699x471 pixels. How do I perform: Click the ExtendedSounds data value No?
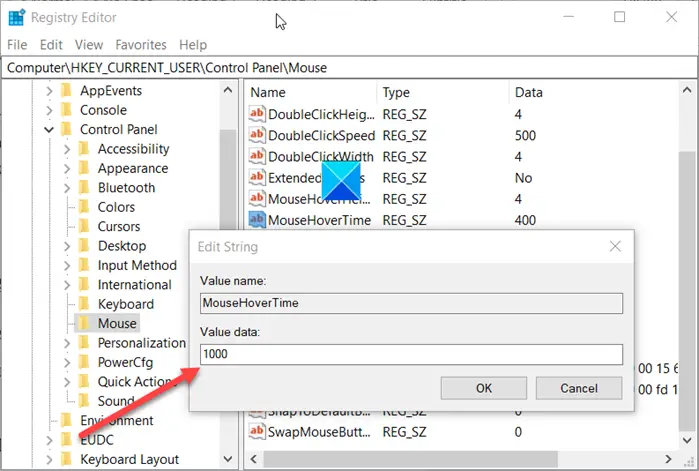[x=523, y=178]
